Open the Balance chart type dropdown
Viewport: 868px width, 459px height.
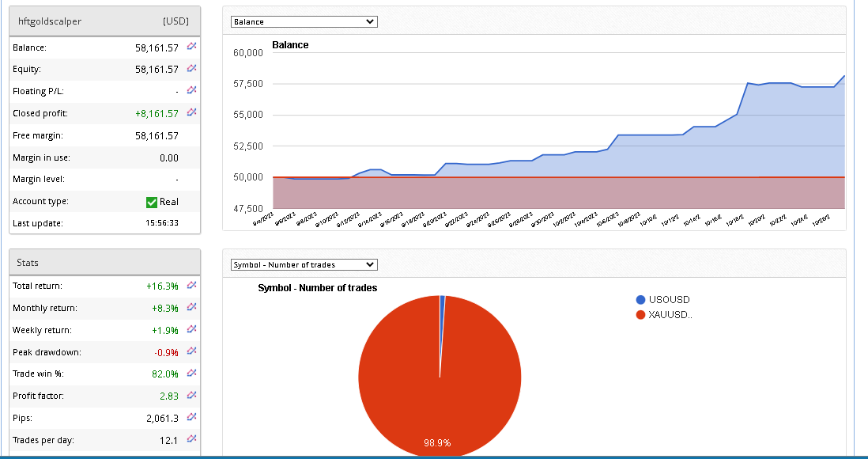[x=304, y=22]
